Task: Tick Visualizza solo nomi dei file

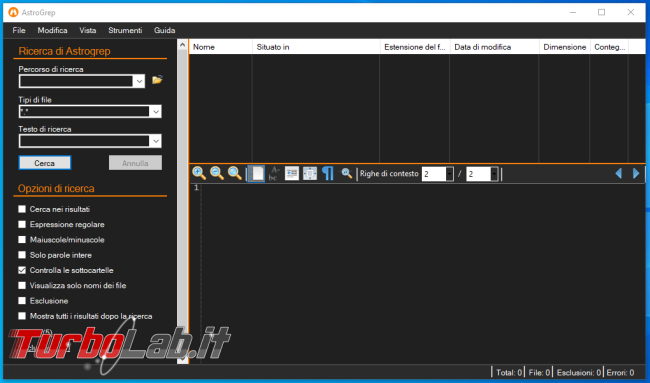Action: (22, 286)
